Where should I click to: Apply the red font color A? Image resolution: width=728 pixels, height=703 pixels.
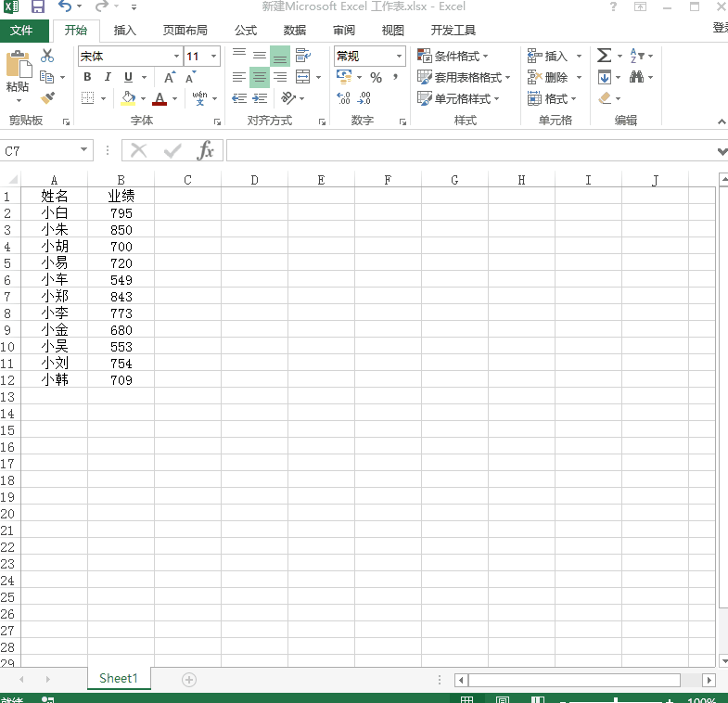(160, 98)
